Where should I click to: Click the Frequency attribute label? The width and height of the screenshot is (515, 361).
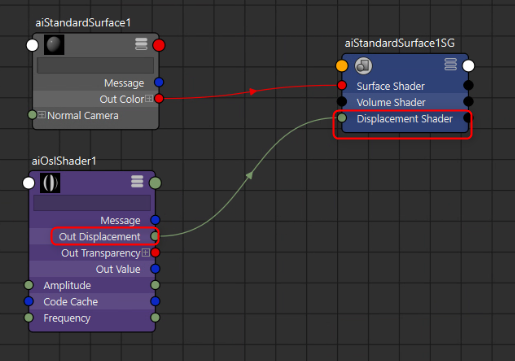[x=67, y=319]
